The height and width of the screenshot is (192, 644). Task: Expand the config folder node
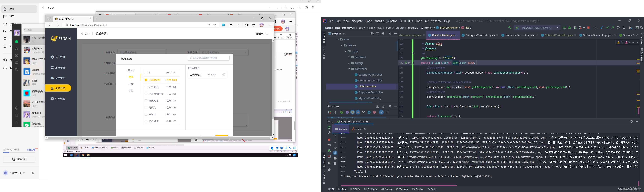click(349, 63)
